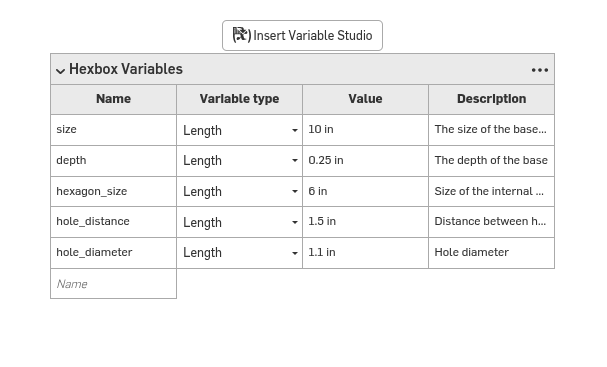This screenshot has width=607, height=367.
Task: Edit the '1.5 in' value cell
Action: pyautogui.click(x=365, y=222)
